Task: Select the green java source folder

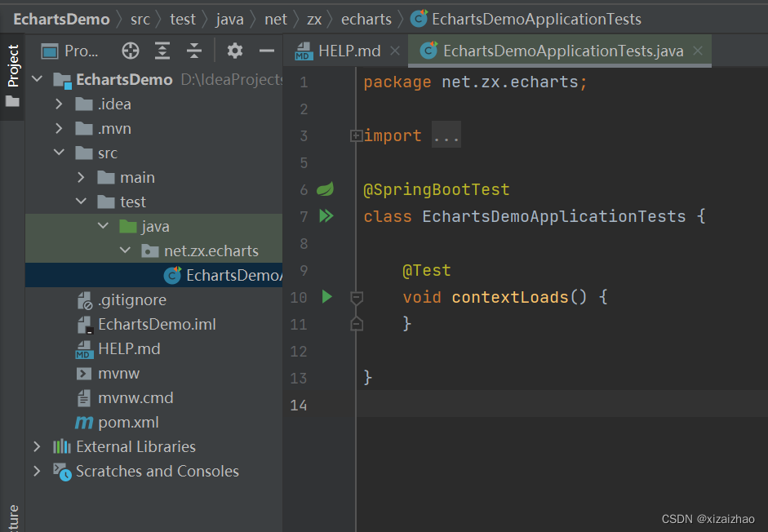Action: tap(153, 226)
